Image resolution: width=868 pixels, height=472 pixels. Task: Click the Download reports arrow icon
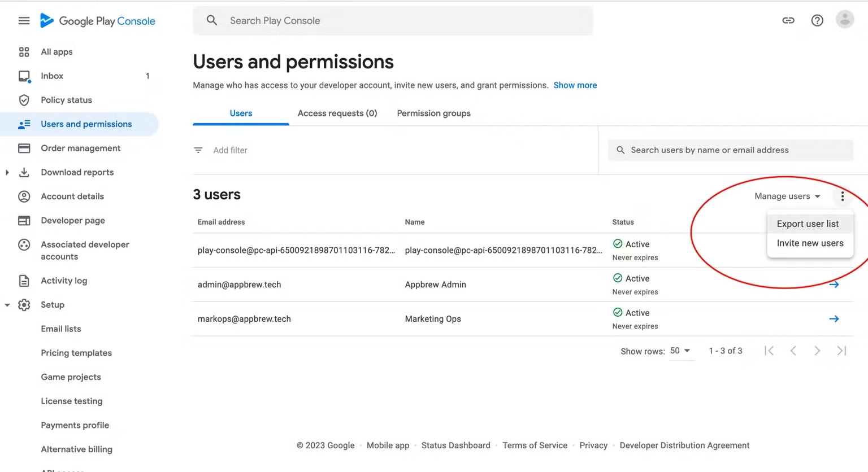tap(24, 172)
